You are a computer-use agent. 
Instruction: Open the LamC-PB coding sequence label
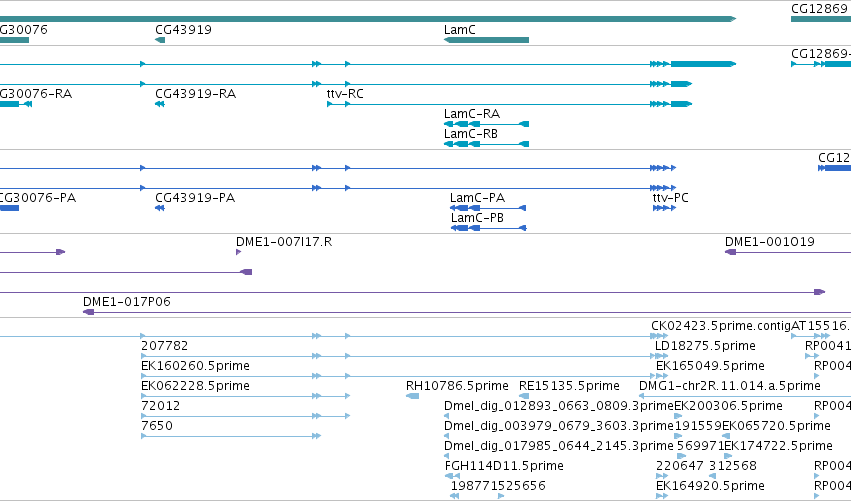[478, 218]
